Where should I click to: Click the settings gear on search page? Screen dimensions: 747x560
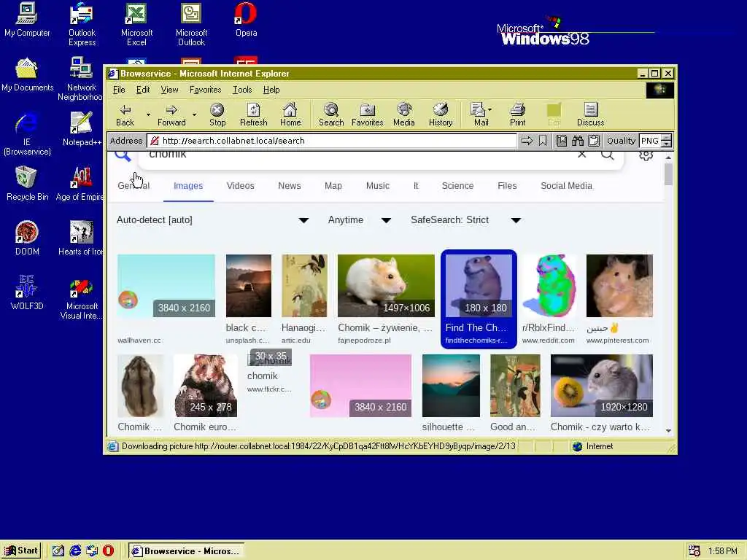pos(646,155)
